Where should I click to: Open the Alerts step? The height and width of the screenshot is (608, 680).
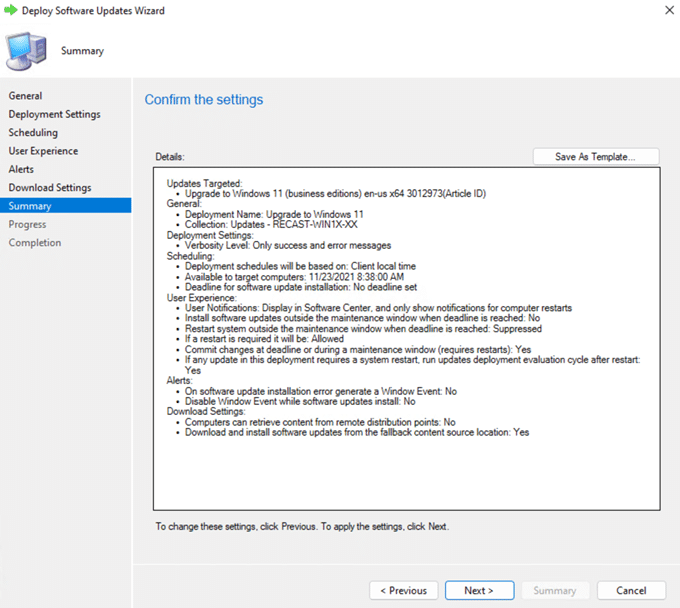21,170
